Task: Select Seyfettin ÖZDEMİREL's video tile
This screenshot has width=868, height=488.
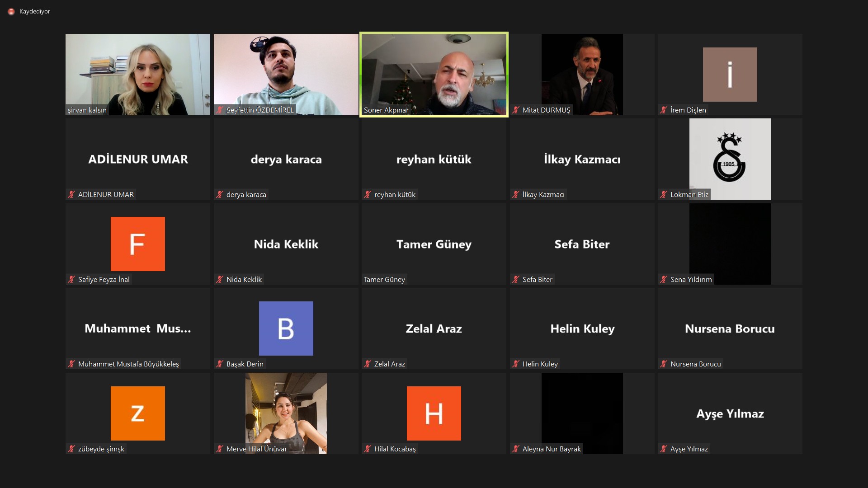Action: [286, 75]
